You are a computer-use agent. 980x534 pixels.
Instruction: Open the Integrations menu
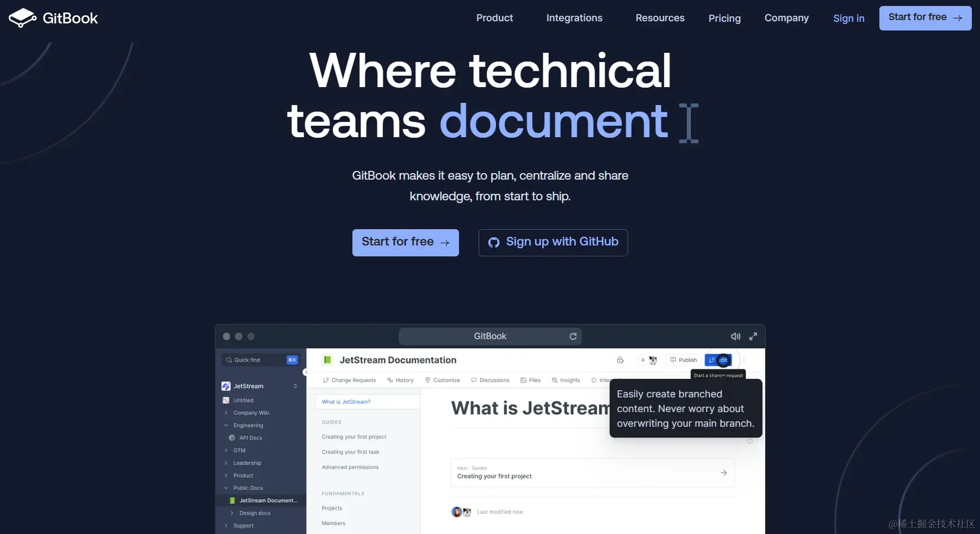pos(574,18)
